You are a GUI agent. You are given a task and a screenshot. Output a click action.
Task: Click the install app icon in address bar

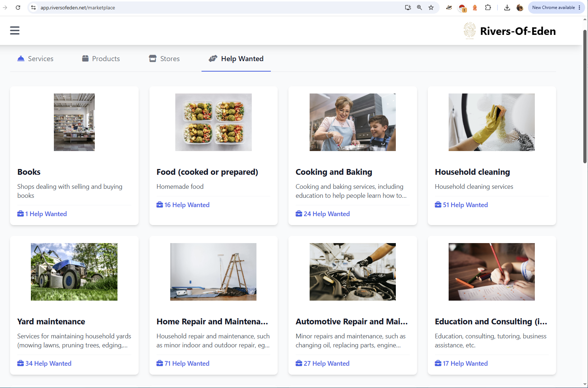pos(408,8)
